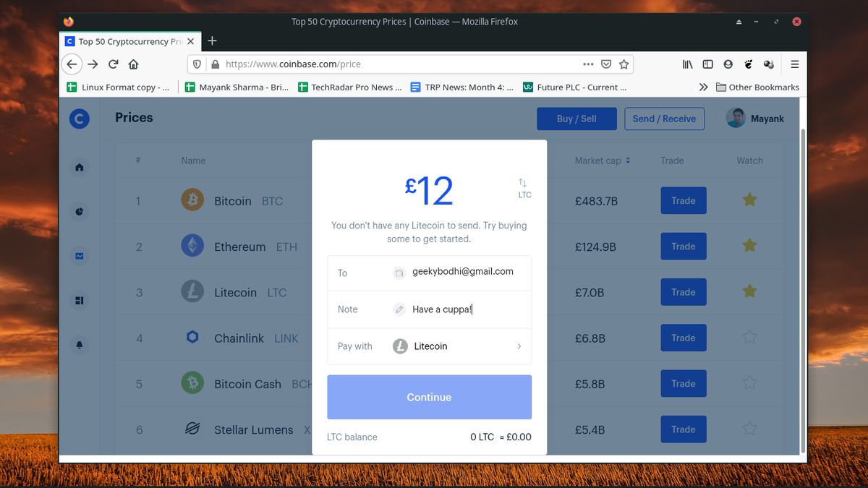
Task: Open the Firefox Library toolbar icon
Action: tap(687, 64)
